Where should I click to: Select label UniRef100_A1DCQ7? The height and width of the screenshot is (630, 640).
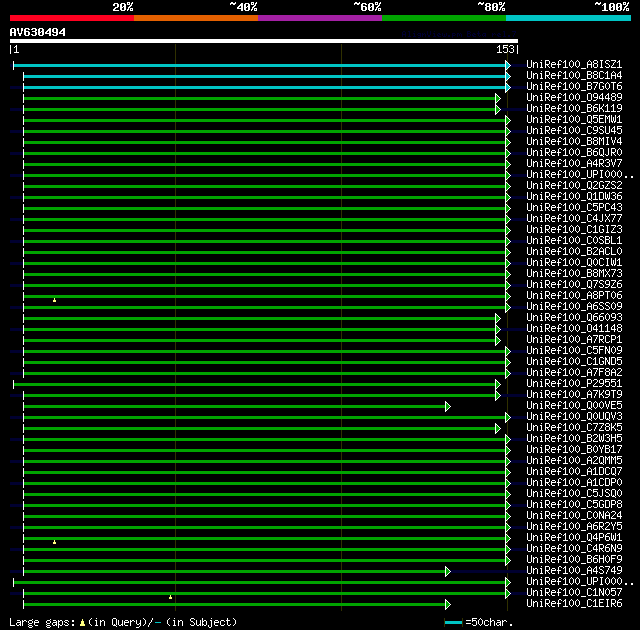[x=574, y=472]
